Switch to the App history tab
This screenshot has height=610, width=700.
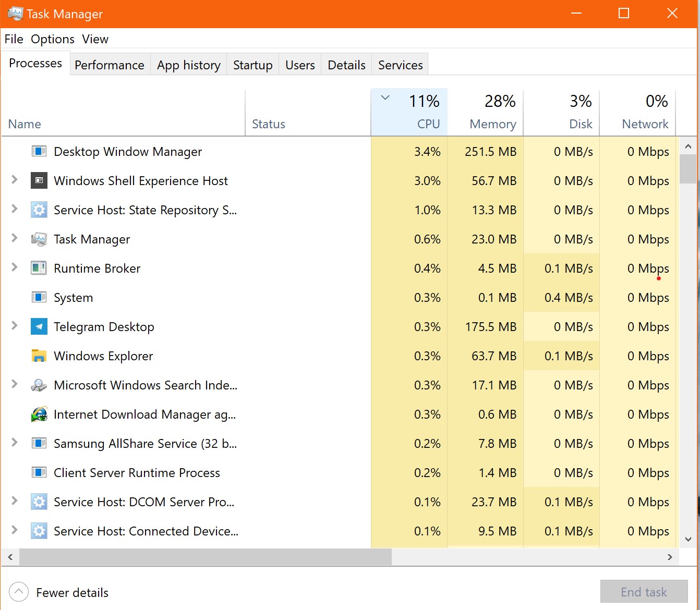(189, 65)
